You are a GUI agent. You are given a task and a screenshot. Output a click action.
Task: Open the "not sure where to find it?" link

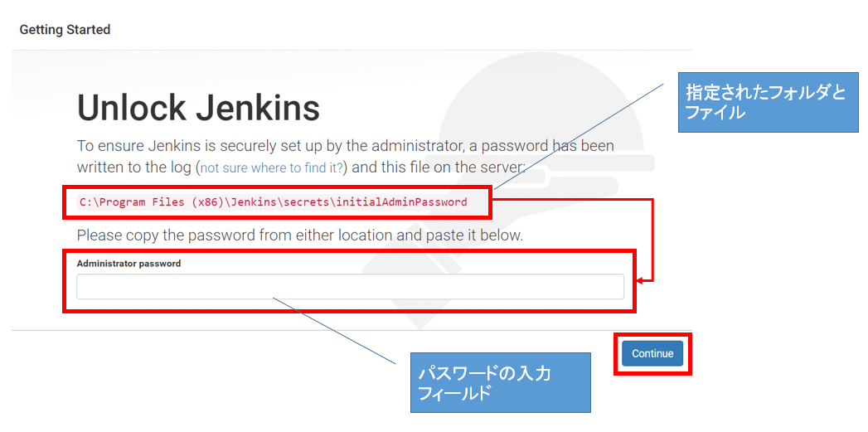(x=272, y=167)
